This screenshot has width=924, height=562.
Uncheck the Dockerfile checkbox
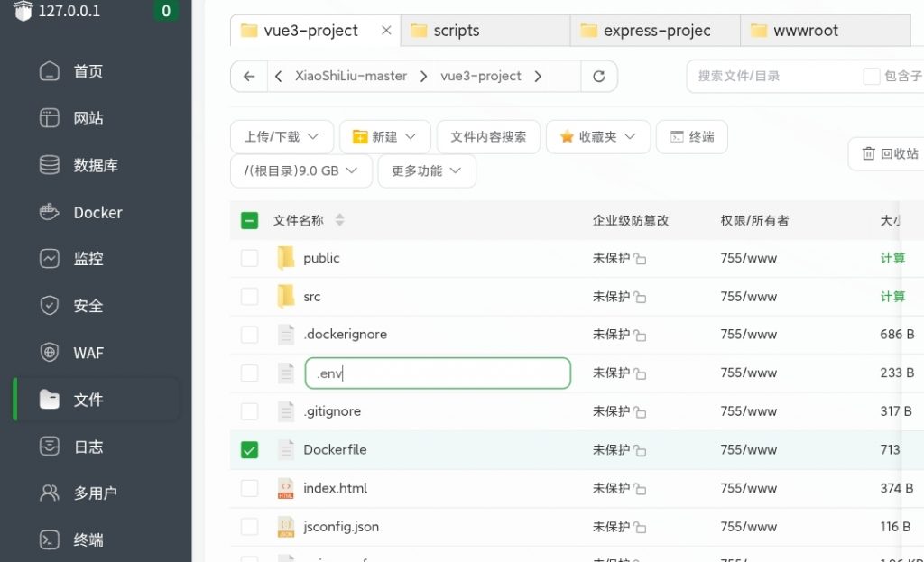pyautogui.click(x=249, y=449)
